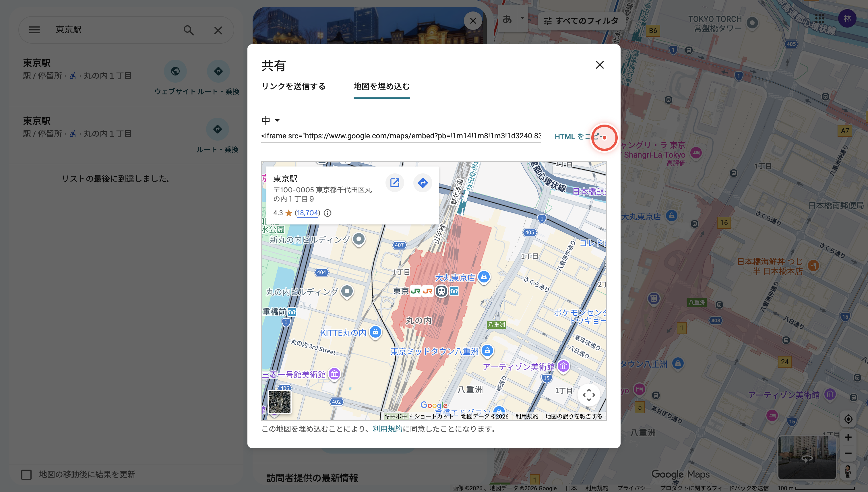Open the 18,704 reviews link
The image size is (868, 492).
307,213
